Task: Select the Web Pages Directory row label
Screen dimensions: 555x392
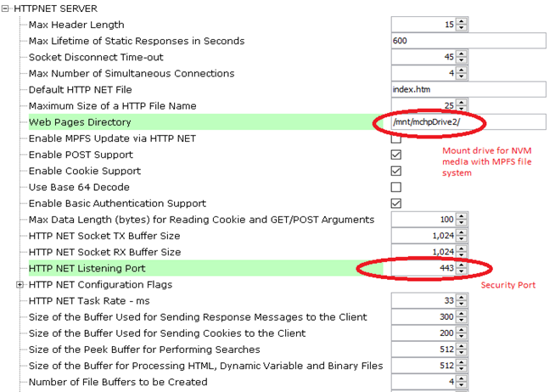Action: [x=80, y=122]
